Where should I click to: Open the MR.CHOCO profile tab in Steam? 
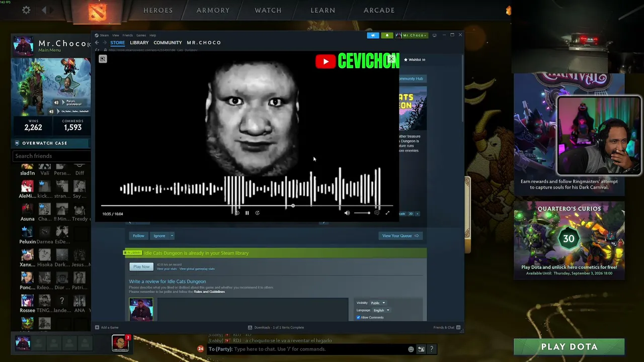coord(204,43)
